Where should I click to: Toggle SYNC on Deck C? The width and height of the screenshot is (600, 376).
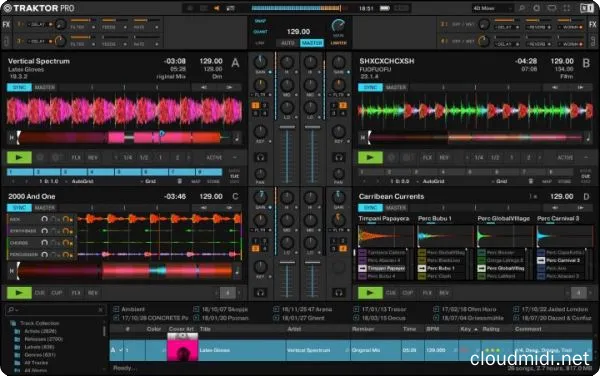click(20, 208)
